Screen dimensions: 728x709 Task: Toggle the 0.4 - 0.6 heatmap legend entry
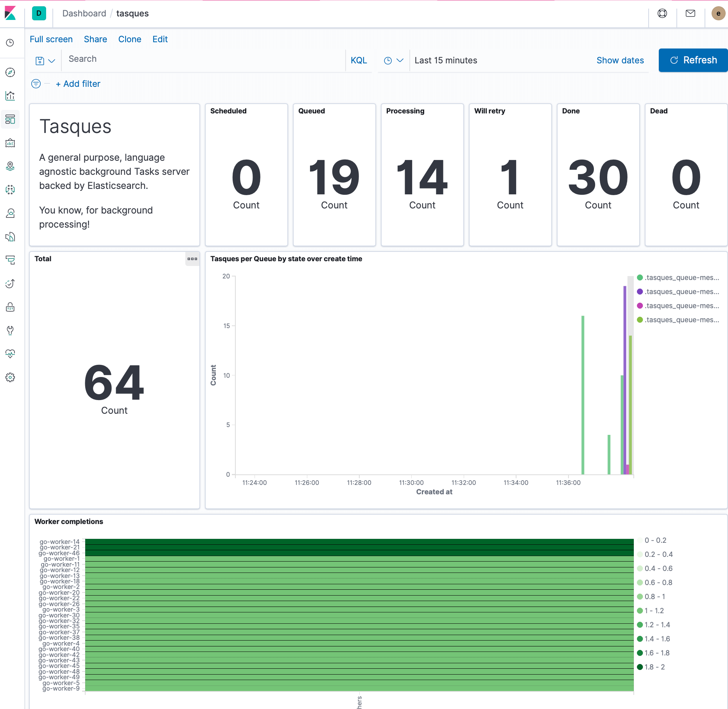click(655, 569)
